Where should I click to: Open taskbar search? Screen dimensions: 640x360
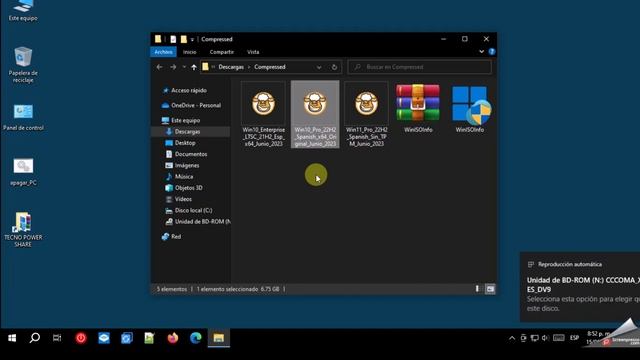(x=35, y=338)
